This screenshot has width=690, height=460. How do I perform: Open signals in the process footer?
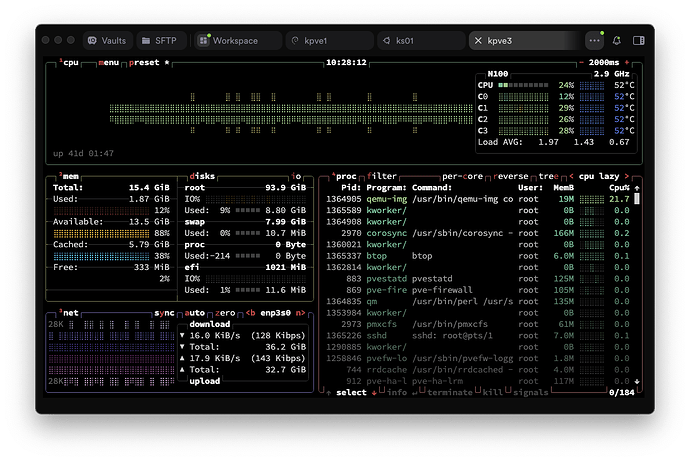[531, 393]
